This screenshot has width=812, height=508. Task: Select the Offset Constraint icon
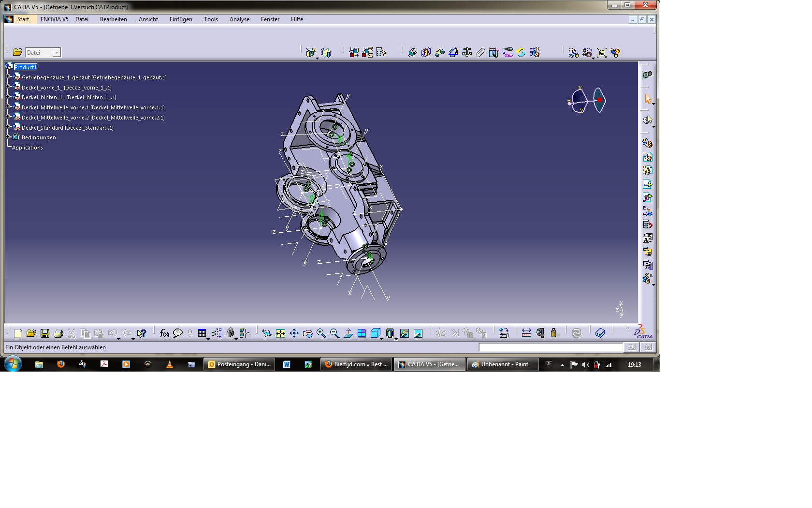tap(440, 52)
